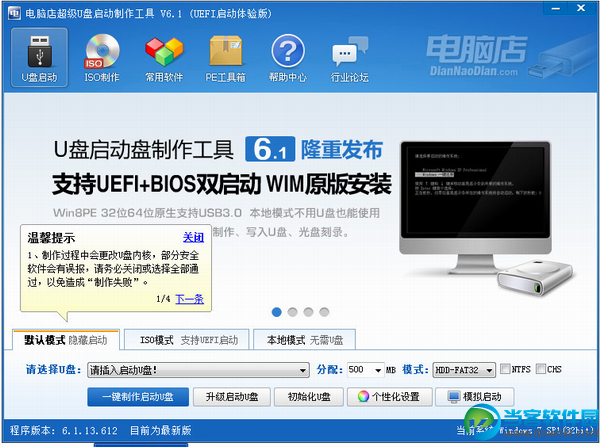Select the third banner page dot
This screenshot has height=447, width=600.
(x=308, y=312)
